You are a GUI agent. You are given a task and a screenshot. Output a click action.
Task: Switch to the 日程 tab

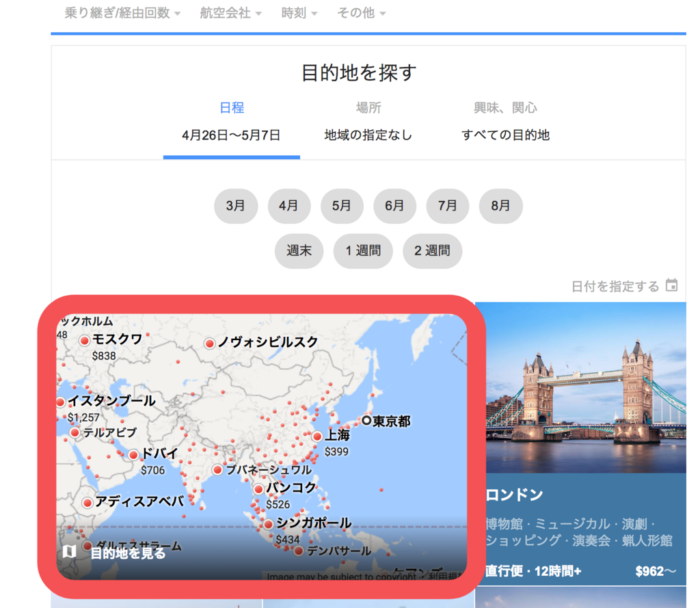(x=232, y=107)
